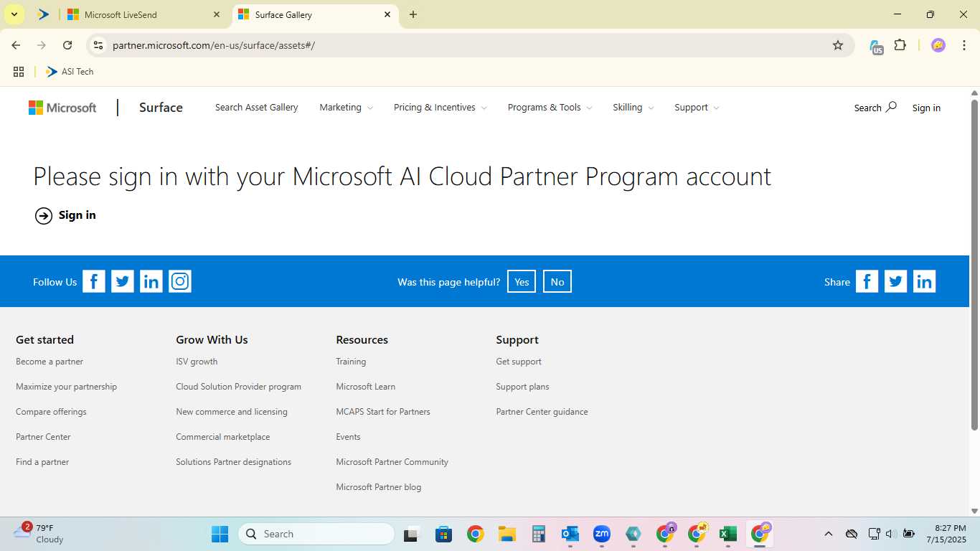Open Twitter icon next to Follow Us
Screen dimensions: 980x551
click(123, 281)
